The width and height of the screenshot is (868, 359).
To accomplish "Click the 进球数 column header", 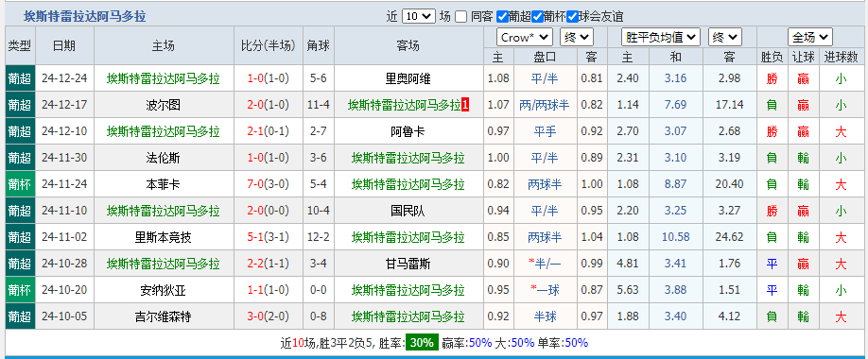I will point(841,57).
